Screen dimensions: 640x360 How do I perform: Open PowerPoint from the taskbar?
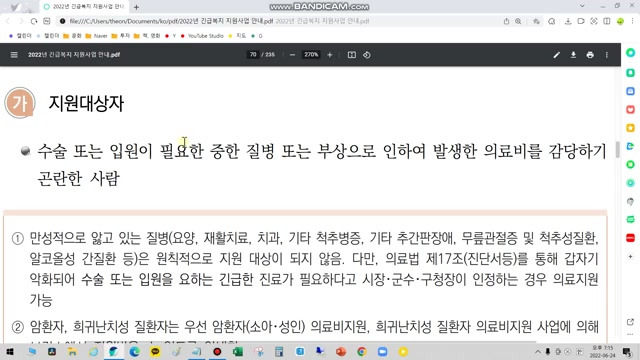tap(341, 351)
